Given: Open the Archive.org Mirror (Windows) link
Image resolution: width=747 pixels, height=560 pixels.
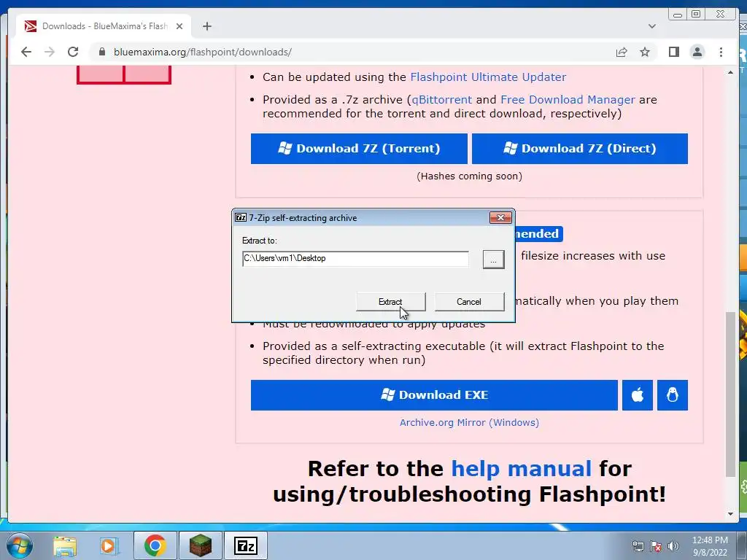Looking at the screenshot, I should [469, 422].
